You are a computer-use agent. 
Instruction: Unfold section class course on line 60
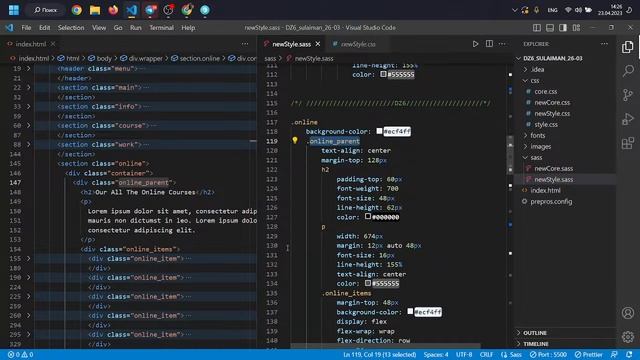tap(29, 125)
